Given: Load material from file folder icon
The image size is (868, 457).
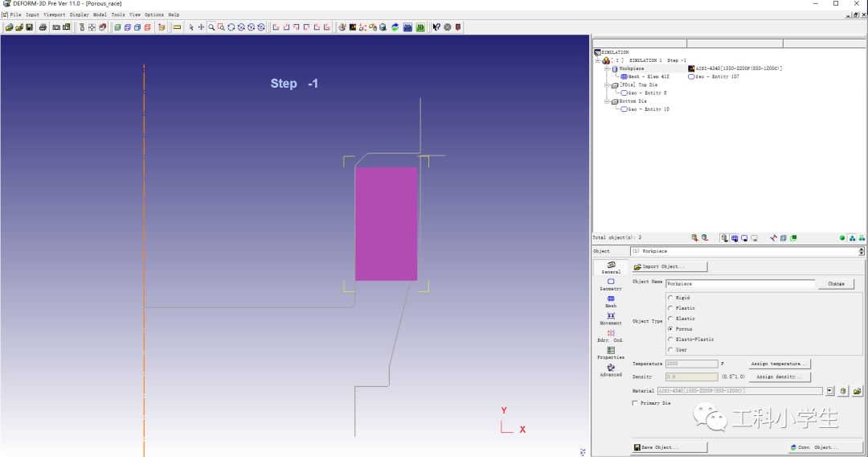Looking at the screenshot, I should coord(857,391).
